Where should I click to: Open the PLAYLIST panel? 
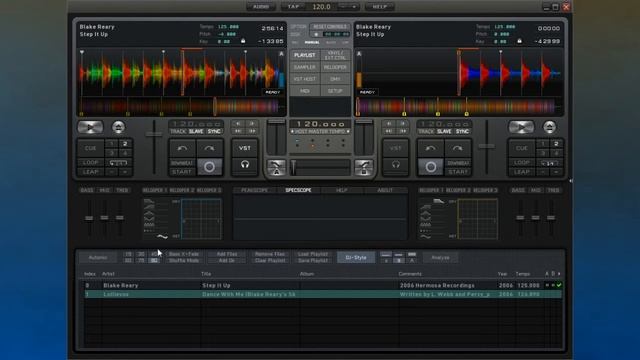[x=305, y=55]
